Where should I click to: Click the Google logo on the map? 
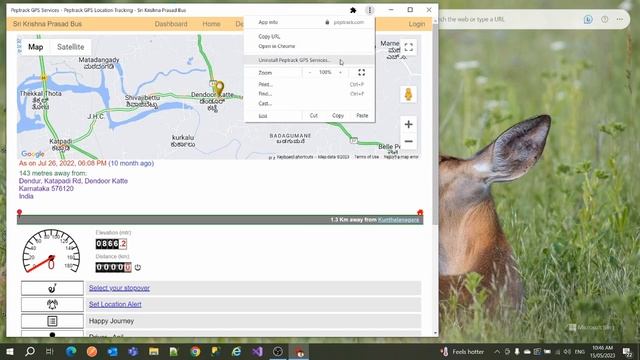[33, 154]
